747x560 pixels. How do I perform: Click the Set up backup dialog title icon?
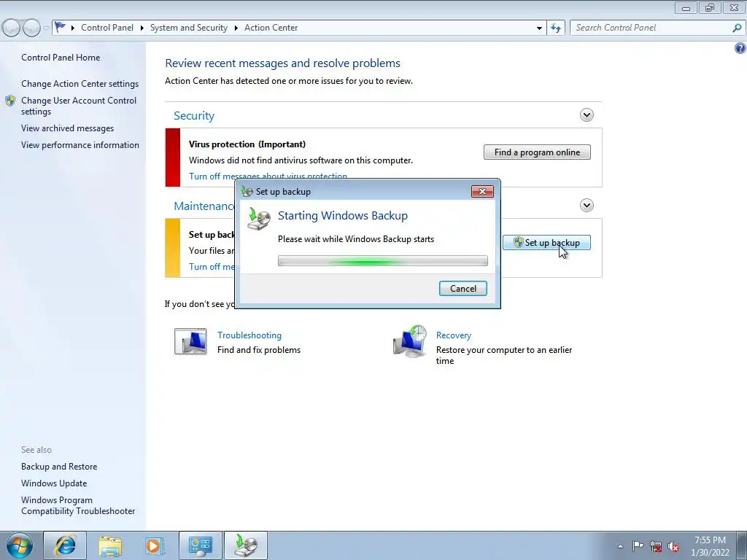pyautogui.click(x=247, y=192)
